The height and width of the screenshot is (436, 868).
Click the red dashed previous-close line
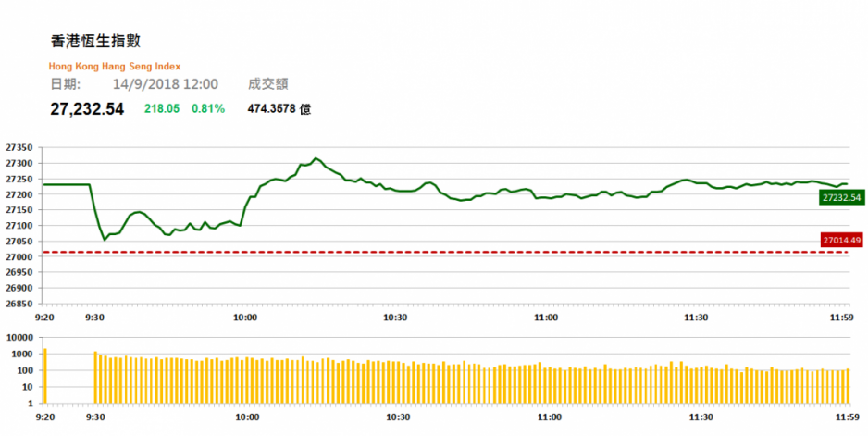pos(447,252)
